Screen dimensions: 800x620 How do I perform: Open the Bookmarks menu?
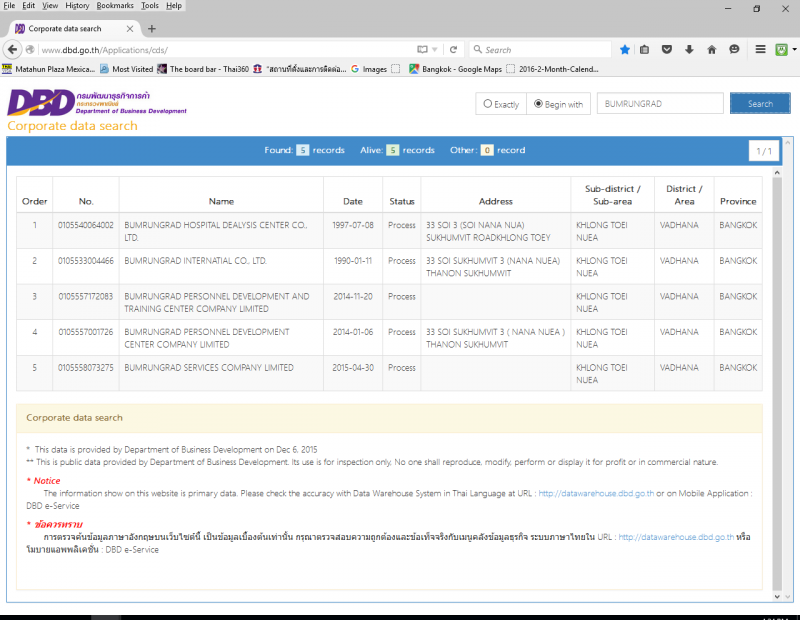[x=115, y=6]
